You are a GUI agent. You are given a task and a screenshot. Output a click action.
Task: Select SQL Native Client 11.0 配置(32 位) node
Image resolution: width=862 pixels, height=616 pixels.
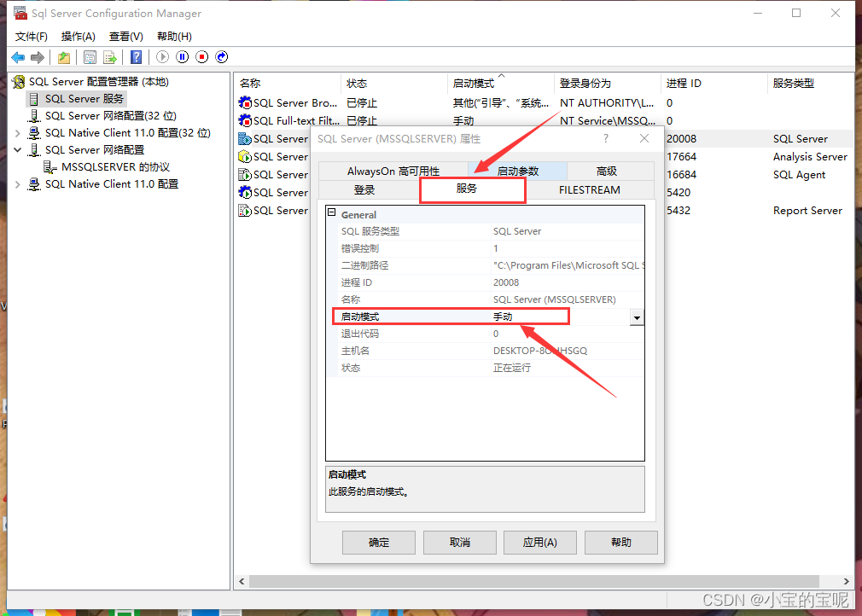(127, 132)
